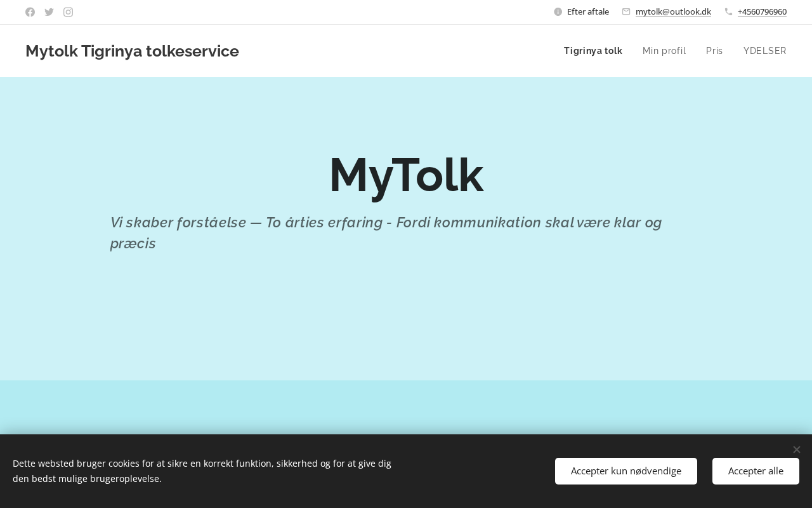Viewport: 812px width, 508px height.
Task: Open the Twitter social link
Action: [49, 12]
